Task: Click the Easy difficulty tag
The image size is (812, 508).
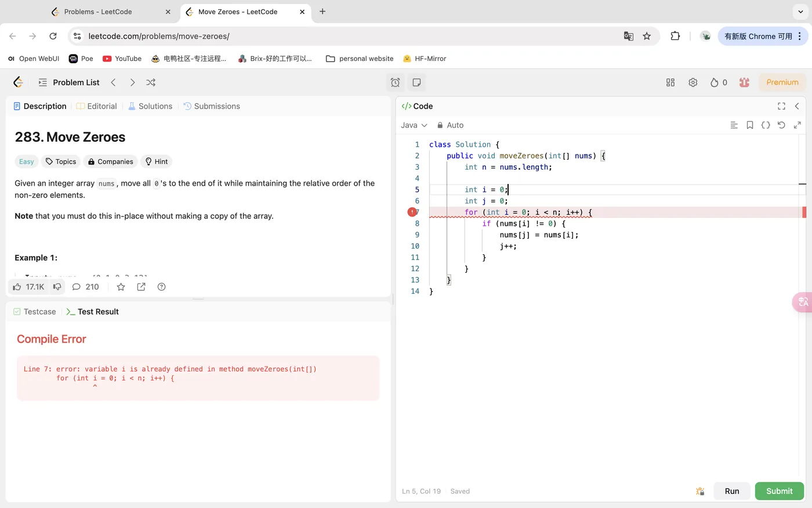Action: pos(27,161)
